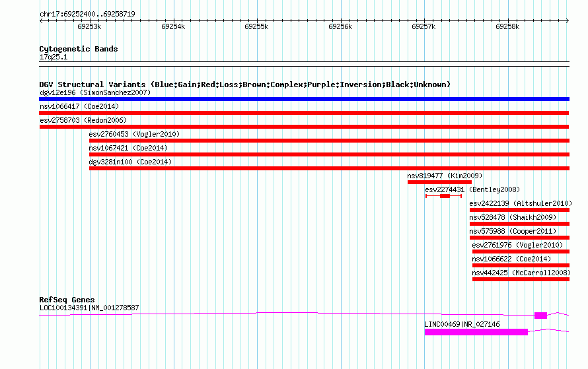Viewport: 588px width, 369px height.
Task: Click the red nsv1067421 loss bar
Action: click(329, 154)
